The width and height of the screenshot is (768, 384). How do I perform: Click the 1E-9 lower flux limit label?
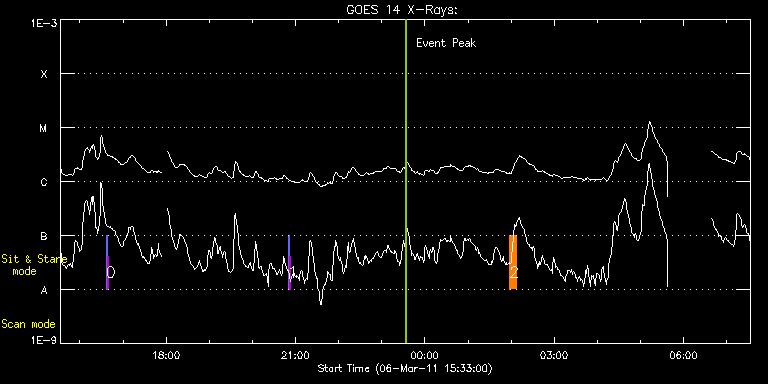point(44,340)
